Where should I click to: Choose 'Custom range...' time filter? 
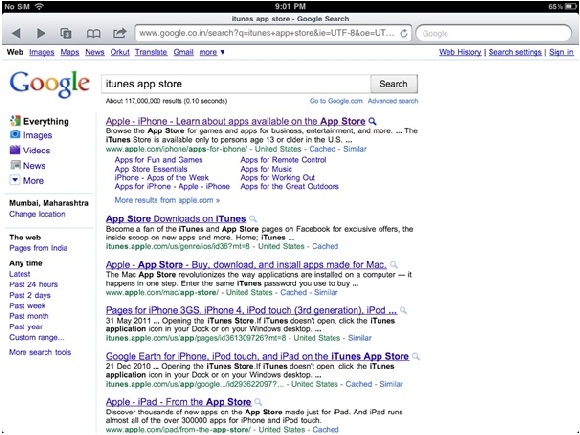pyautogui.click(x=37, y=337)
